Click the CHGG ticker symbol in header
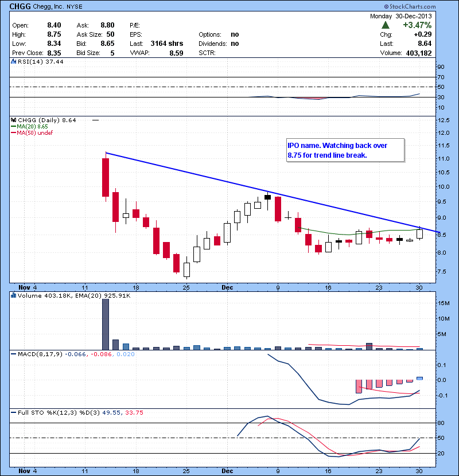 [x=20, y=6]
